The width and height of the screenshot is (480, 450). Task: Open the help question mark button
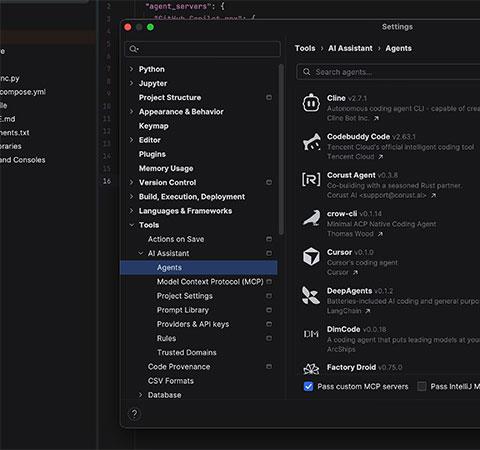(x=134, y=414)
